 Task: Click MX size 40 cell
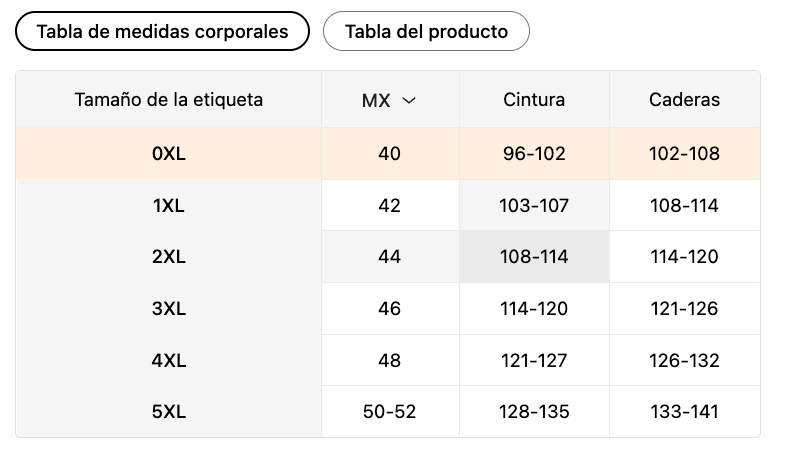(390, 154)
